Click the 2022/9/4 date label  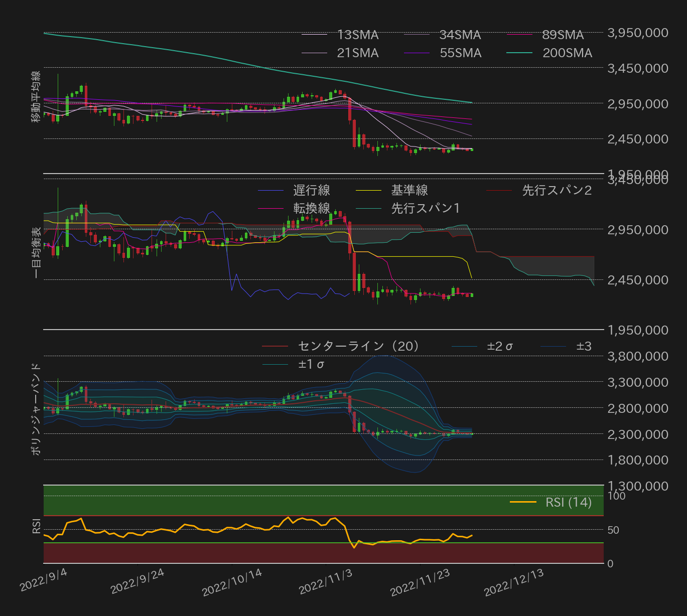44,581
